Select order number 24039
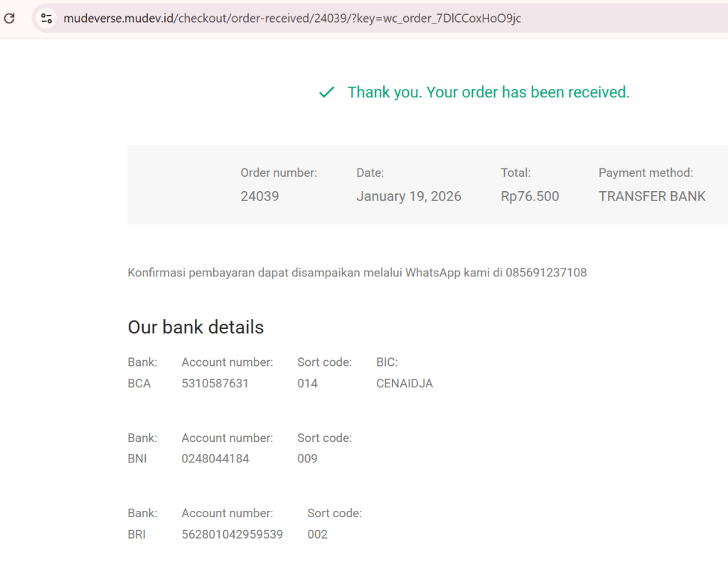Viewport: 728px width, 562px height. pyautogui.click(x=259, y=196)
